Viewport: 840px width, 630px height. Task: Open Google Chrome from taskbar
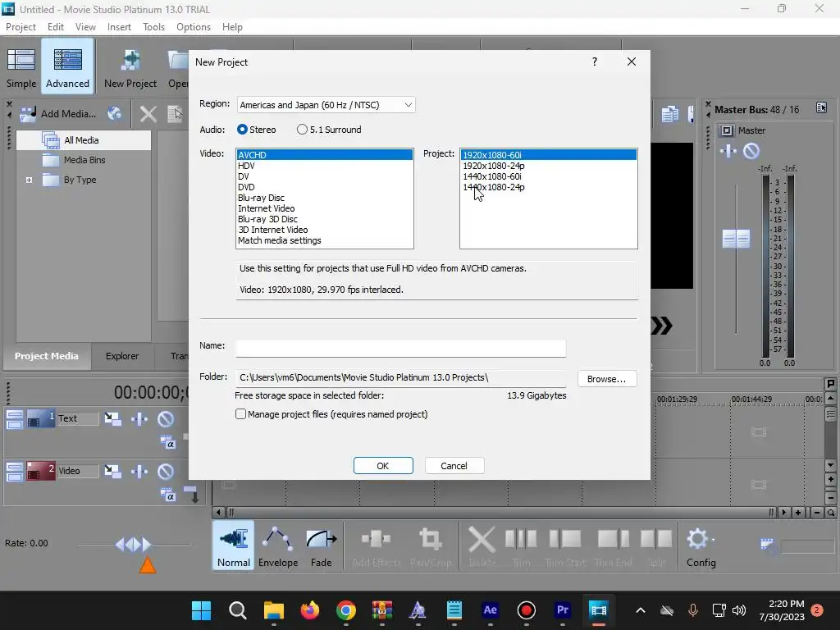[x=346, y=610]
